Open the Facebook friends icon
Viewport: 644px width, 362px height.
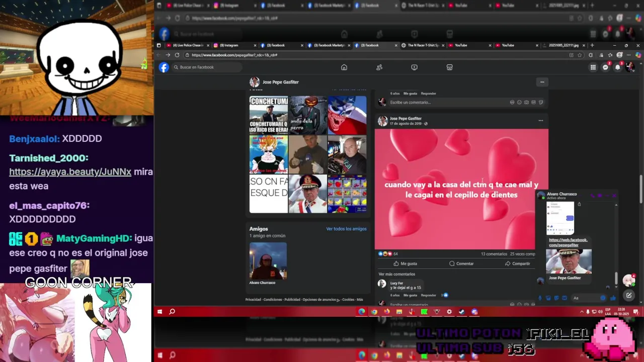379,67
